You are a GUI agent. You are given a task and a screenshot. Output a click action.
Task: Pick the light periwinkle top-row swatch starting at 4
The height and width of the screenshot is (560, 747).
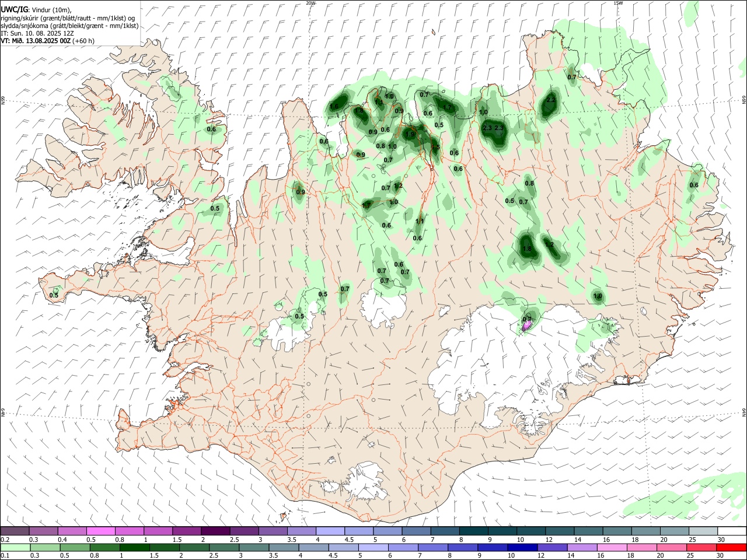(x=329, y=531)
